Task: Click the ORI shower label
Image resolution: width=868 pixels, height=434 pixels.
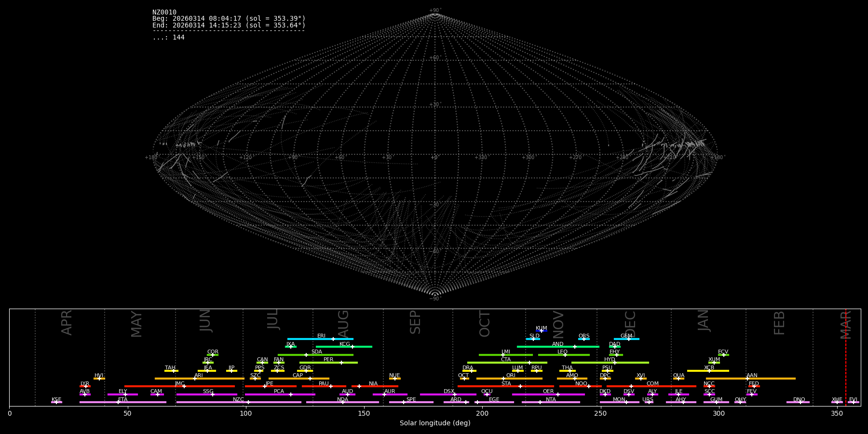Action: [511, 376]
